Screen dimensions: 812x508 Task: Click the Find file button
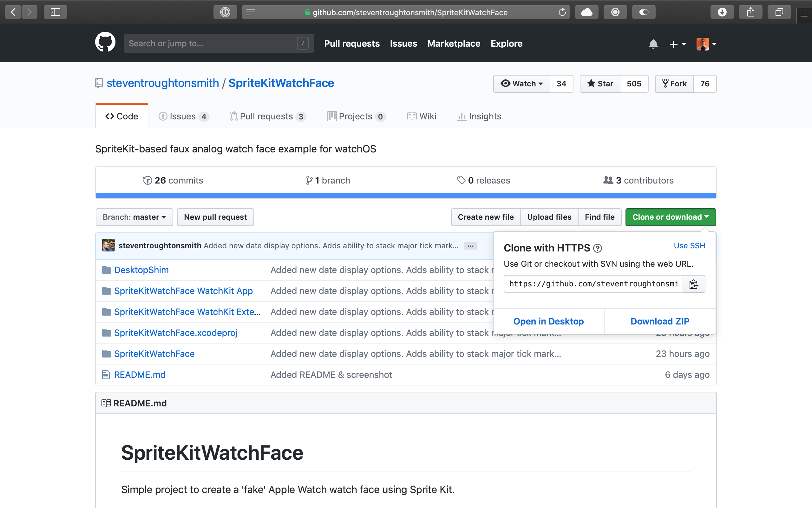tap(599, 217)
